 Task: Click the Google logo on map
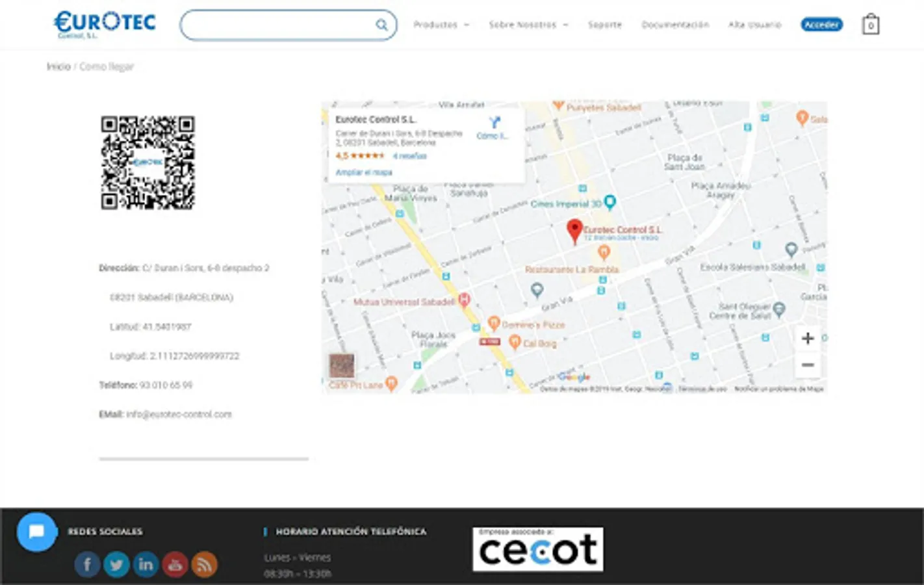click(574, 376)
